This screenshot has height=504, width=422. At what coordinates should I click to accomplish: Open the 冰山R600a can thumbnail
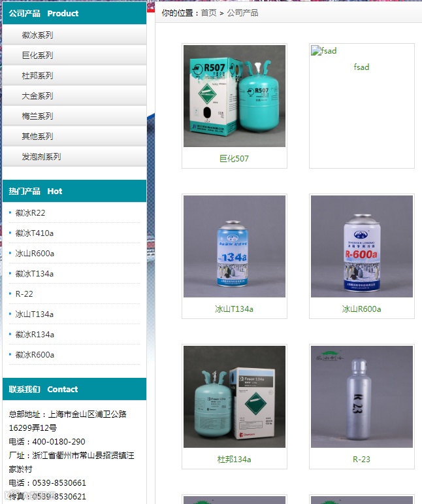click(x=362, y=246)
